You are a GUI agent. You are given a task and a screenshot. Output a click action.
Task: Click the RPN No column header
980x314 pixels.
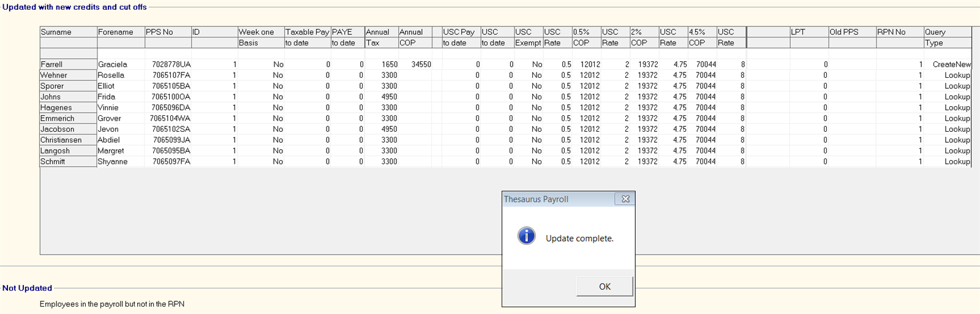(x=900, y=32)
